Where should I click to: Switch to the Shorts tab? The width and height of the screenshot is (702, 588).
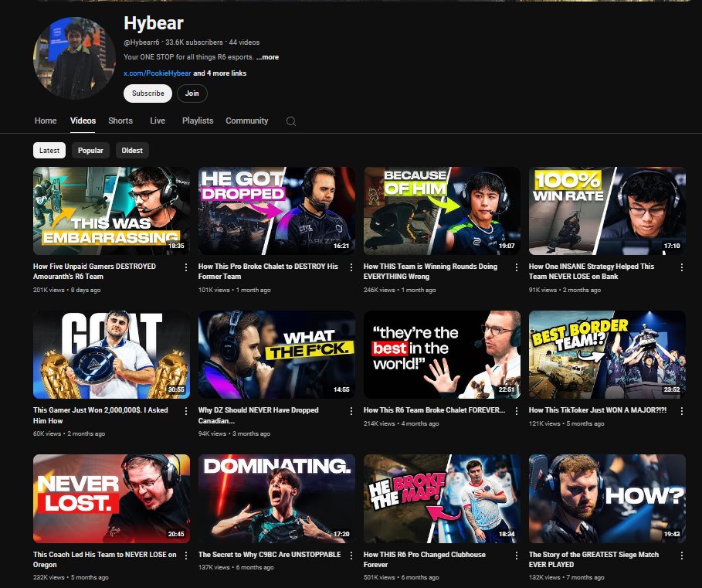coord(120,121)
